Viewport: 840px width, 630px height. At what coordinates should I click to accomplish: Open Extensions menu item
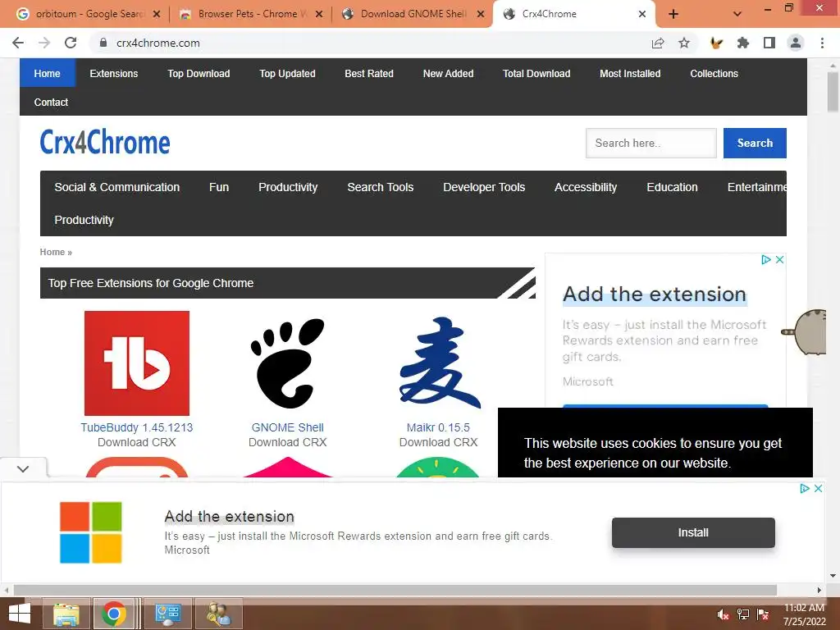coord(113,73)
